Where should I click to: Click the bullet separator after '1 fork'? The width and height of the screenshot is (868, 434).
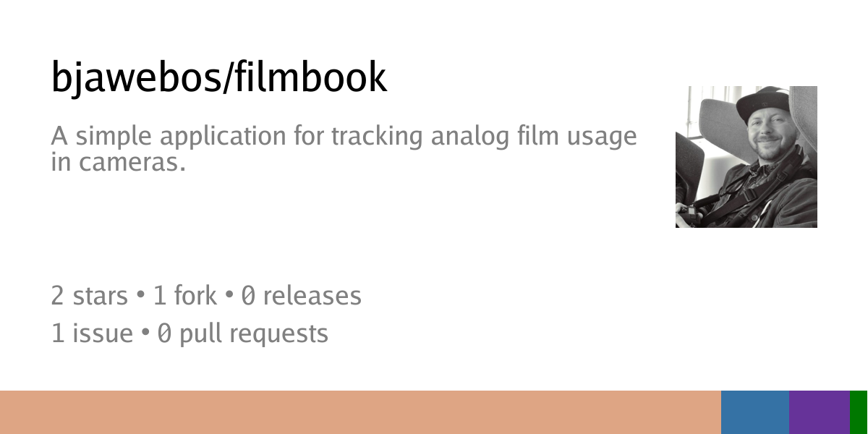(229, 297)
